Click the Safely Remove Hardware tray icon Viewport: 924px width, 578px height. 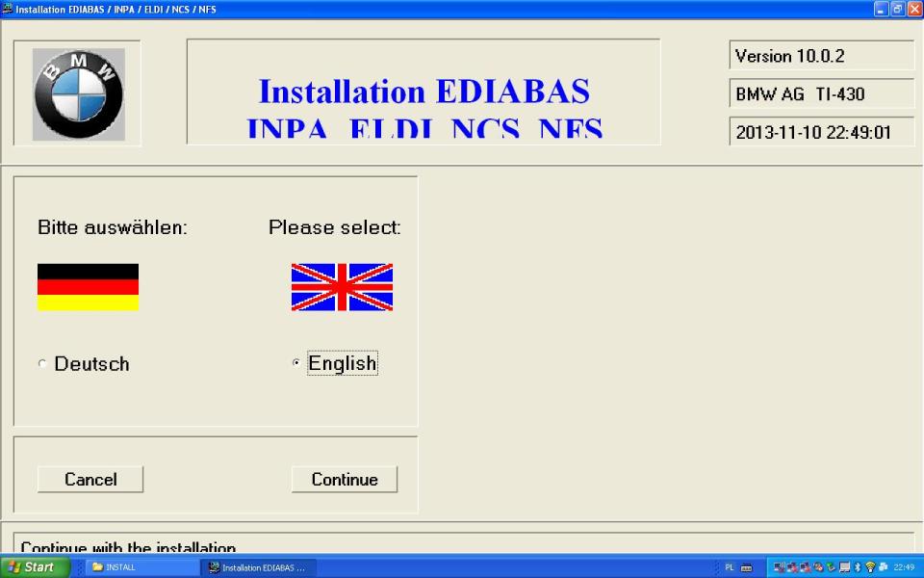tap(831, 567)
